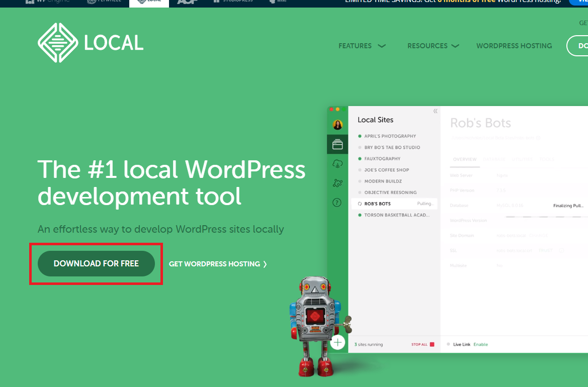Click the LOCAL wordmark text
This screenshot has height=387, width=588.
(x=114, y=42)
